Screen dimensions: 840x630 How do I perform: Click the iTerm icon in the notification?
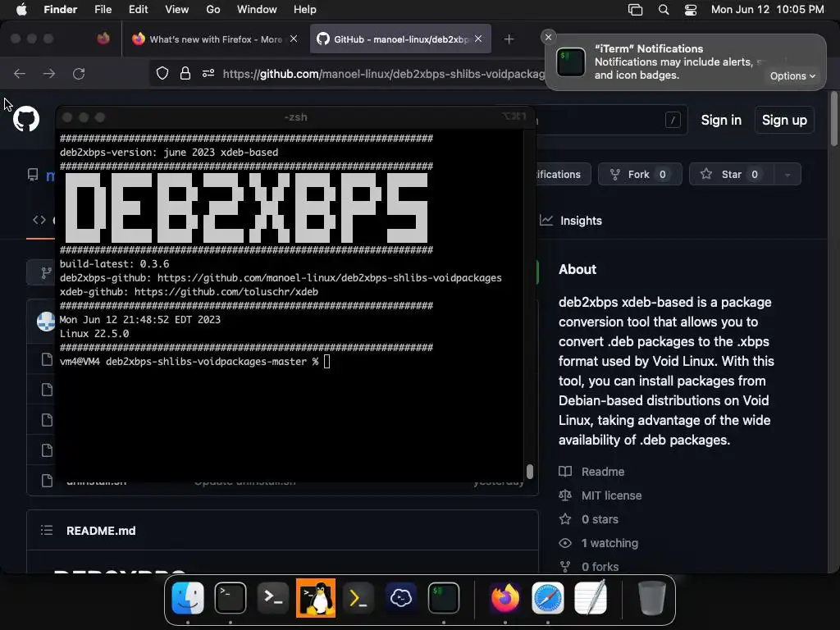pos(571,62)
